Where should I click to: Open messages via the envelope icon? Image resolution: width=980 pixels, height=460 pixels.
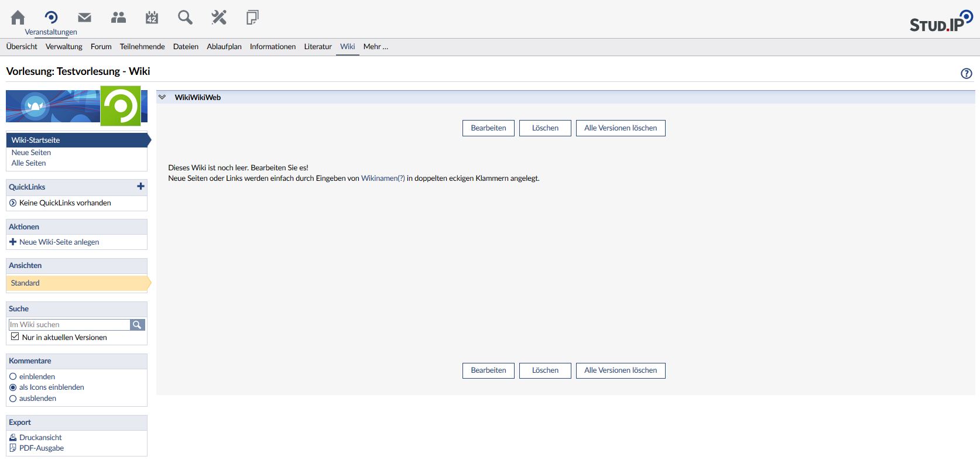click(85, 18)
